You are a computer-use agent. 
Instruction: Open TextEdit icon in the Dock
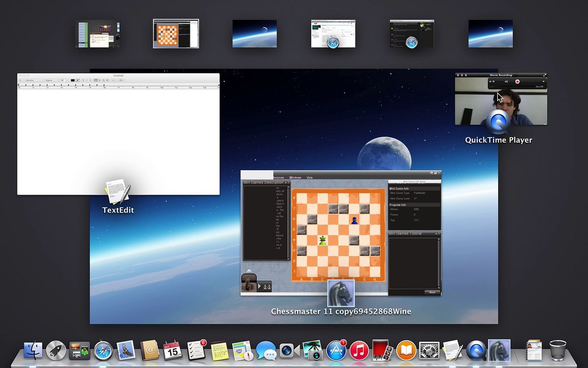[x=453, y=350]
